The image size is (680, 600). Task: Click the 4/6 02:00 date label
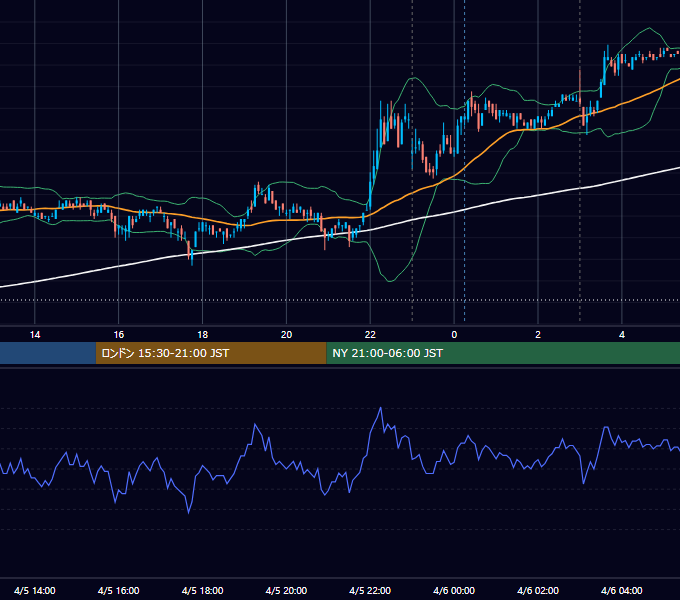tap(538, 590)
